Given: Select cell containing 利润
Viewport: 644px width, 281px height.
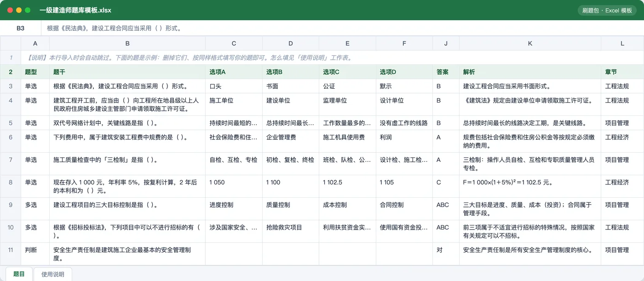Looking at the screenshot, I should (404, 141).
